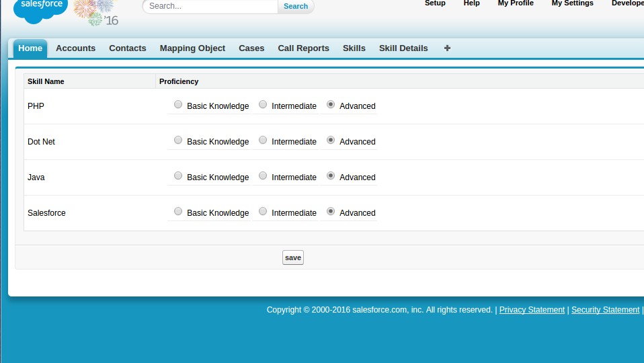Click the PHP skill name
Viewport: 644px width, 363px height.
36,106
